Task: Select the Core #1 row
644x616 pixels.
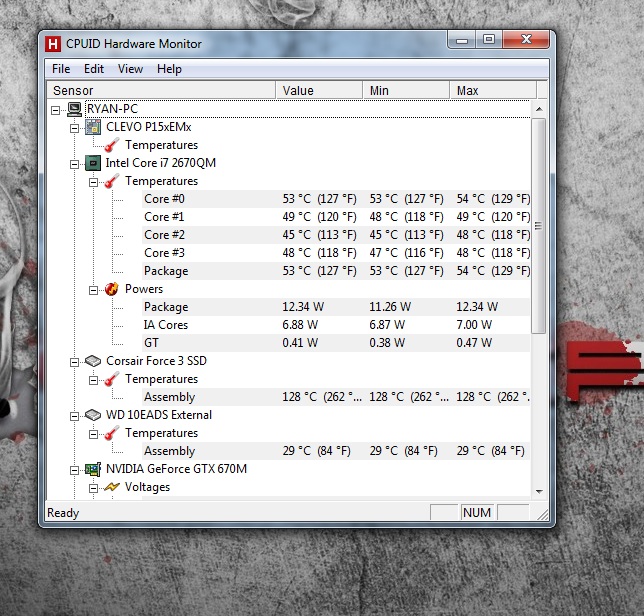Action: (336, 217)
